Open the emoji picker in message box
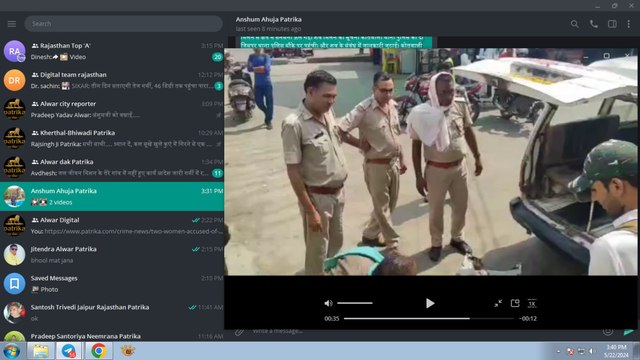Screen dimensions: 640x360 click(608, 331)
